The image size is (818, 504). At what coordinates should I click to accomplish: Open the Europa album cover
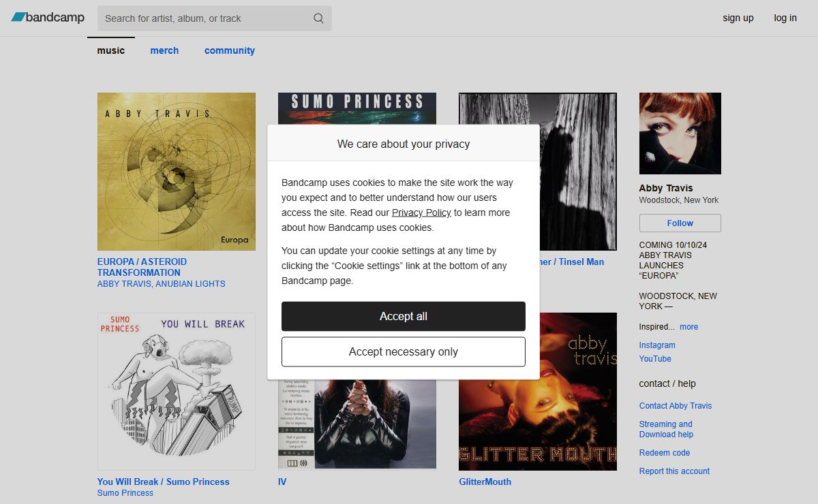pyautogui.click(x=177, y=172)
